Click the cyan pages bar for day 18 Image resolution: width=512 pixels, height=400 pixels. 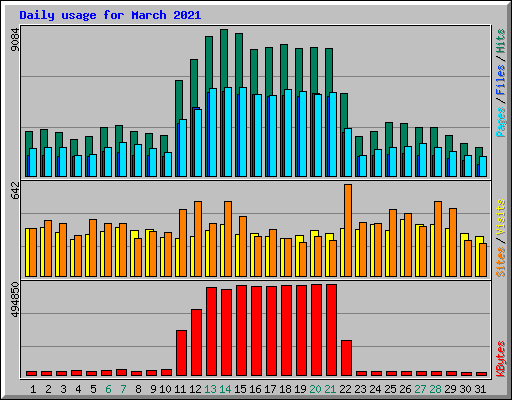tap(288, 133)
